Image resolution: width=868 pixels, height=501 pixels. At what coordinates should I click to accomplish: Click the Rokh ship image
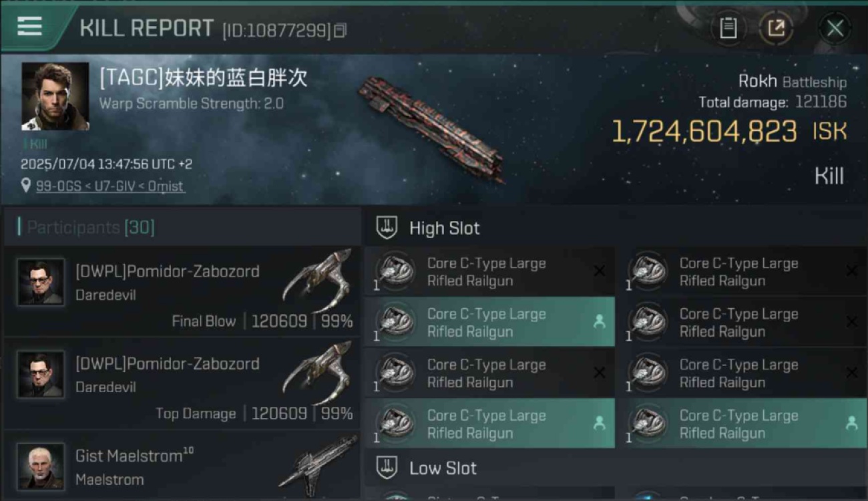click(432, 128)
